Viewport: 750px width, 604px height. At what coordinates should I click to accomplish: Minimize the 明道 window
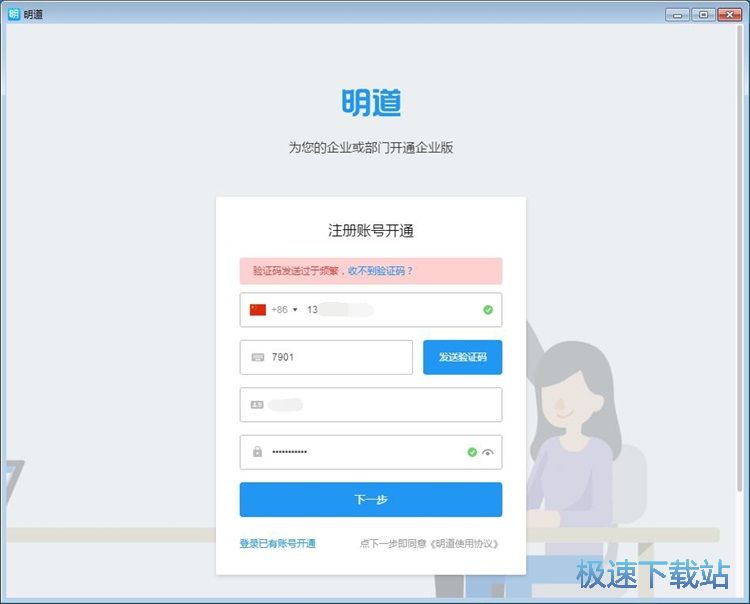[677, 15]
